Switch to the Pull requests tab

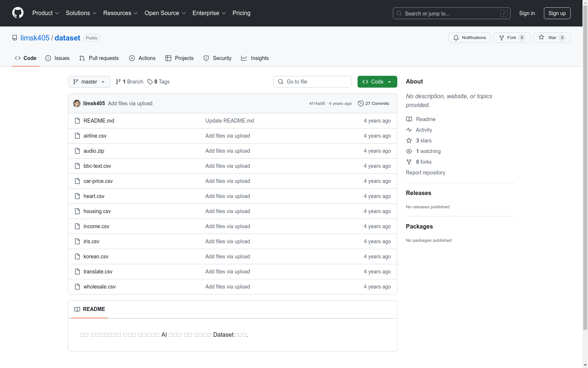click(99, 58)
